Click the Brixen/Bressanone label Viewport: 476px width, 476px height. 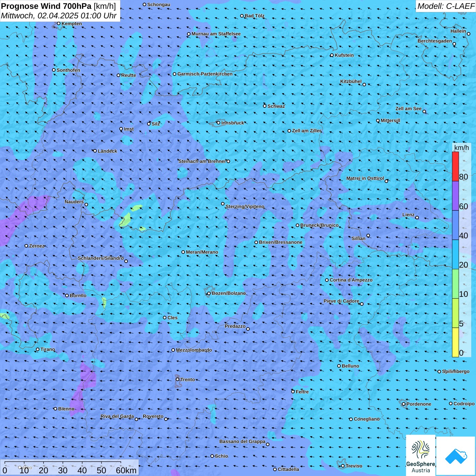[280, 242]
